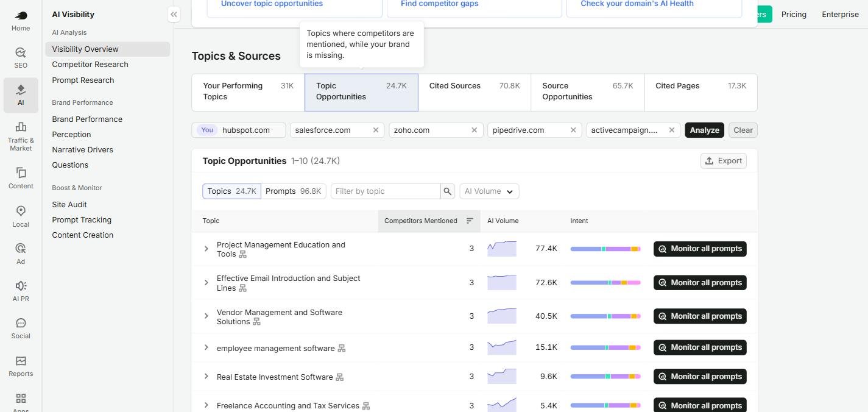Open the Social section icon
The image size is (868, 412).
click(x=21, y=329)
